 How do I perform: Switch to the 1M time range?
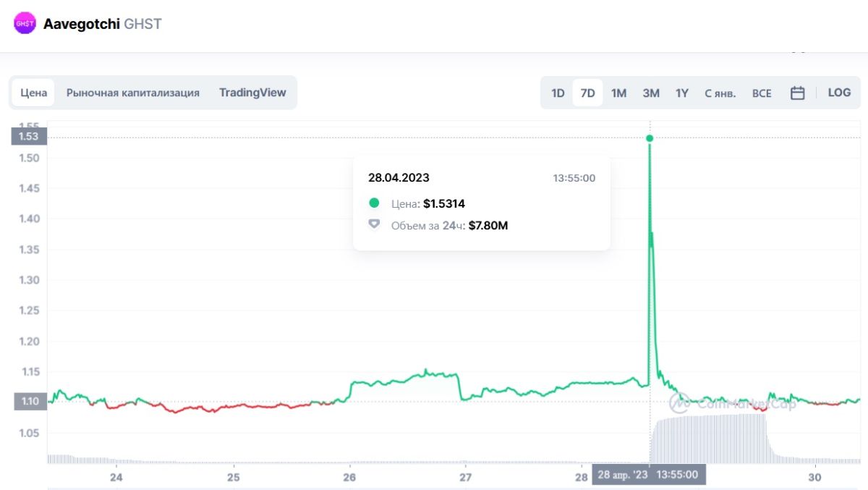point(618,93)
